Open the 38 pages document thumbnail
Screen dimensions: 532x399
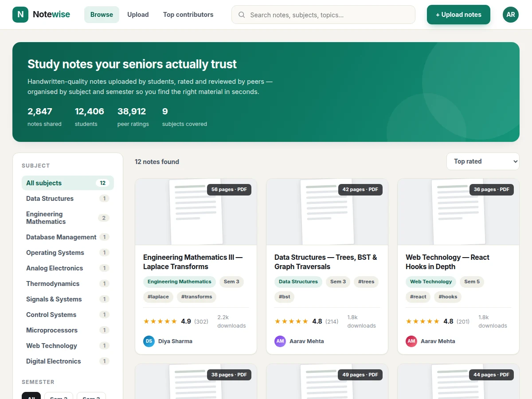pos(196,381)
